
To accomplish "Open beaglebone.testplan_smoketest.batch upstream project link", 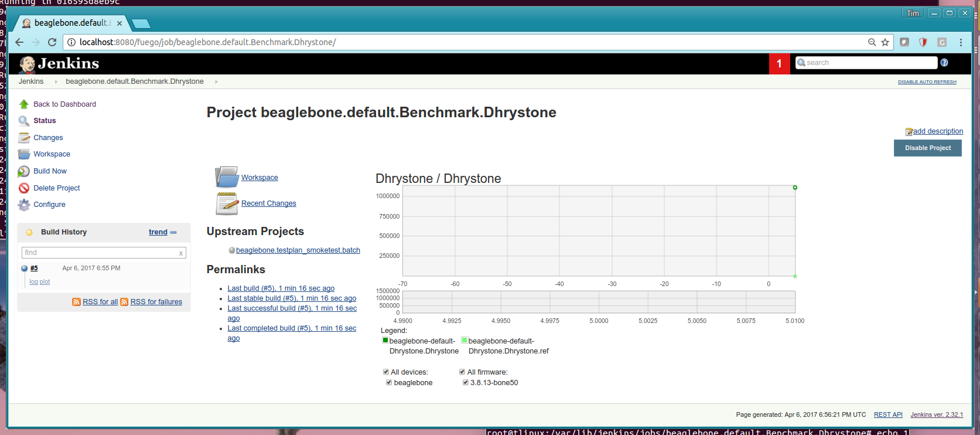I will click(x=298, y=250).
